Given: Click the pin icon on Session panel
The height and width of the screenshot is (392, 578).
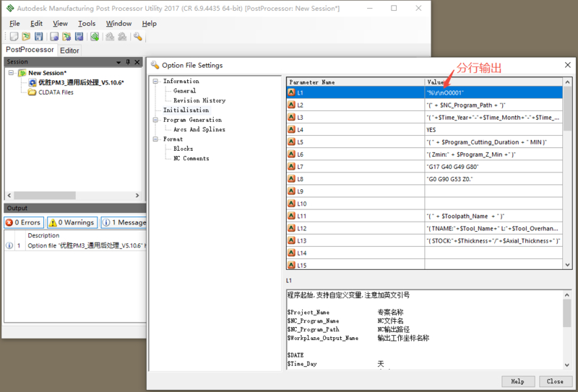Looking at the screenshot, I should coord(128,62).
